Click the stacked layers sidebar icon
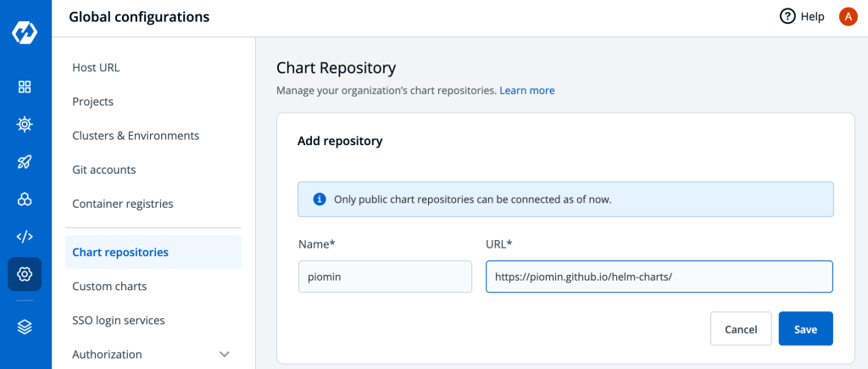 pos(25,327)
